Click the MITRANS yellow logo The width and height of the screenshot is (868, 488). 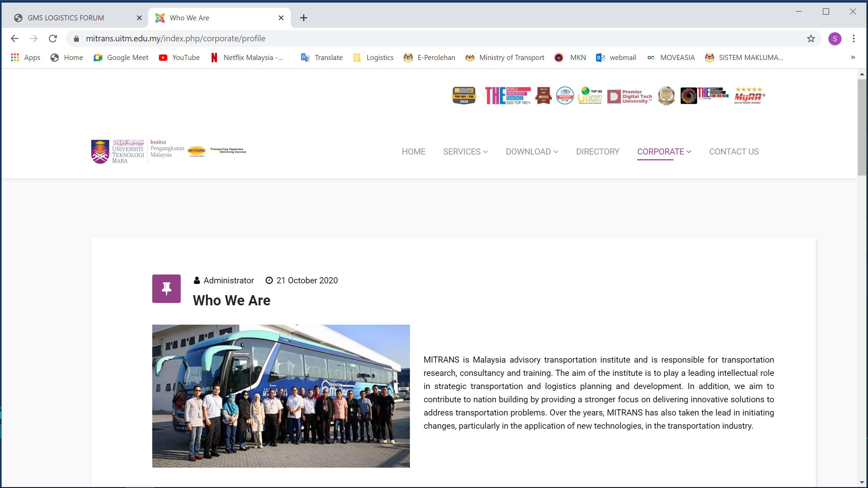click(x=197, y=151)
